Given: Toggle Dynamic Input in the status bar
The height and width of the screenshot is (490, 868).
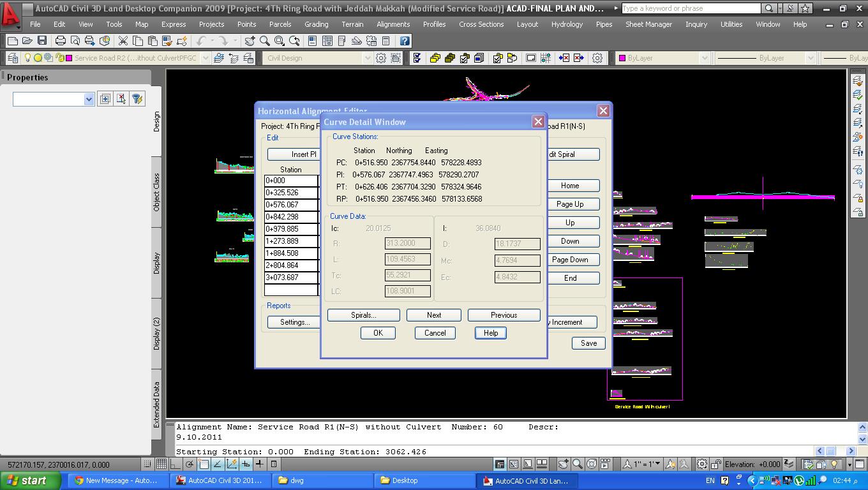Looking at the screenshot, I should coord(246,464).
